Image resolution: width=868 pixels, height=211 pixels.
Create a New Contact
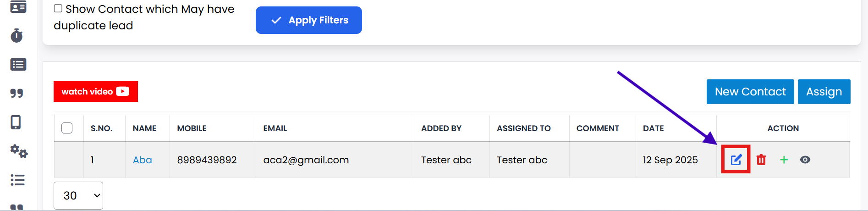tap(750, 92)
